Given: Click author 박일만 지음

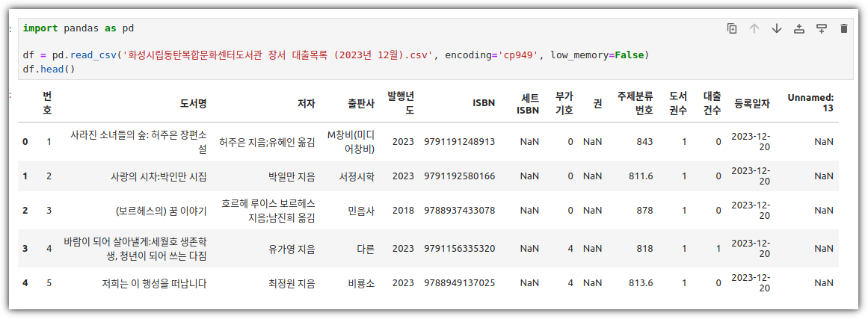Looking at the screenshot, I should point(291,176).
